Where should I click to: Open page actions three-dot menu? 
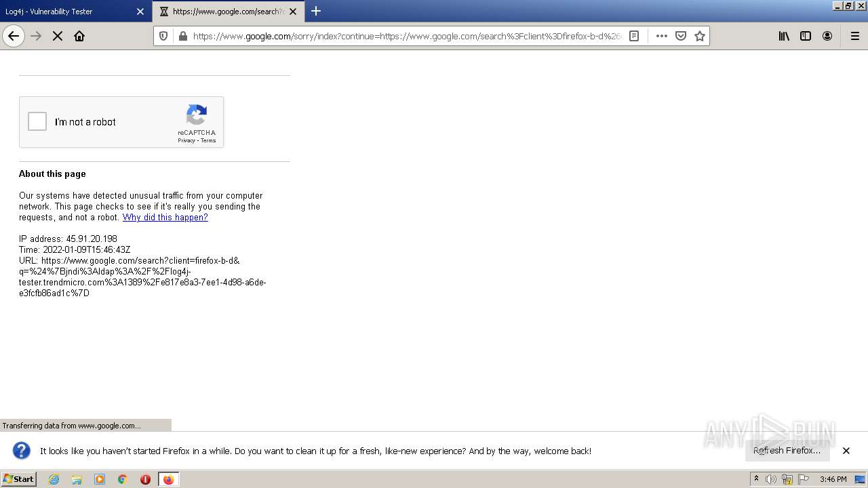click(662, 36)
